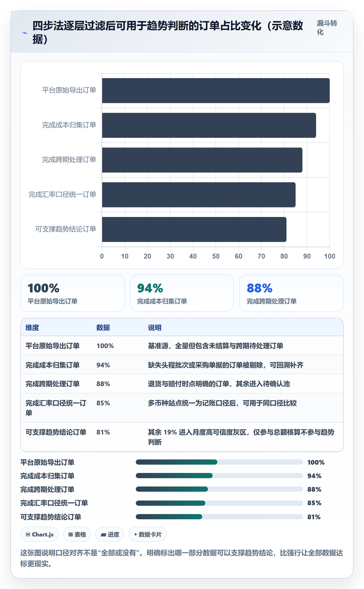This screenshot has width=364, height=589.
Task: Click the 缺失头程批次 description cell
Action: click(x=226, y=365)
